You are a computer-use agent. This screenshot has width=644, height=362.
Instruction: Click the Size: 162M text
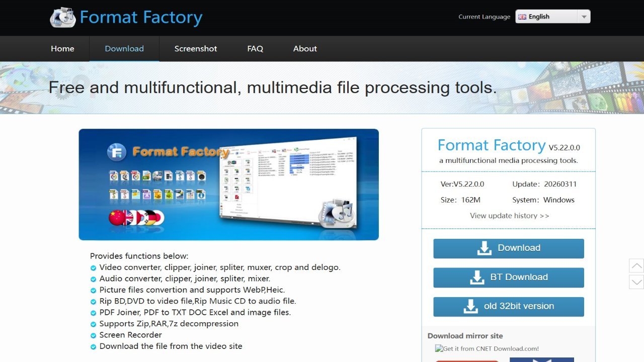coord(460,200)
